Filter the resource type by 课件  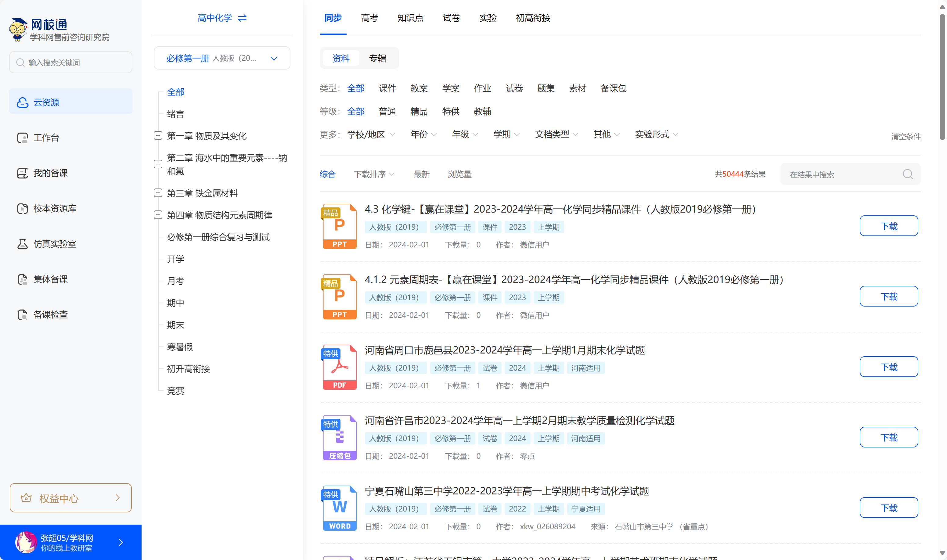387,88
